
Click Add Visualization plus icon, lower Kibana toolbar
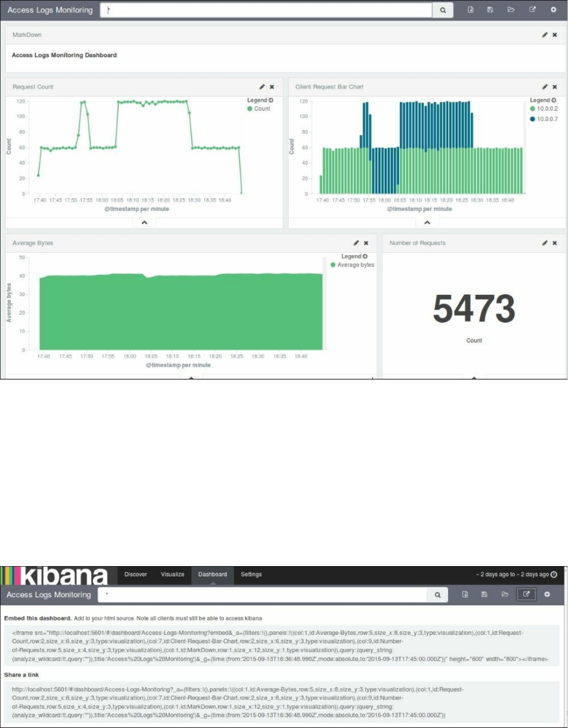547,594
